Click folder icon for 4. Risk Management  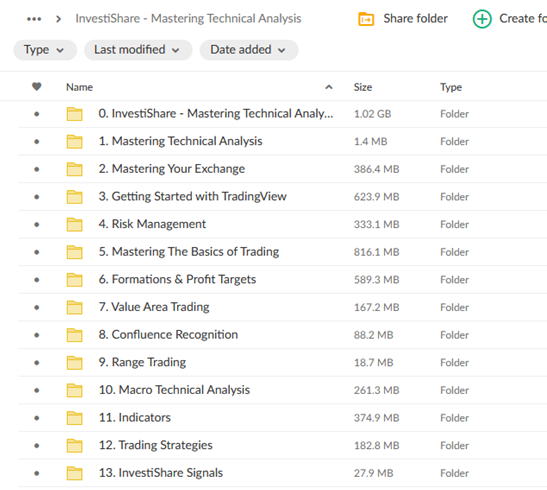click(74, 224)
